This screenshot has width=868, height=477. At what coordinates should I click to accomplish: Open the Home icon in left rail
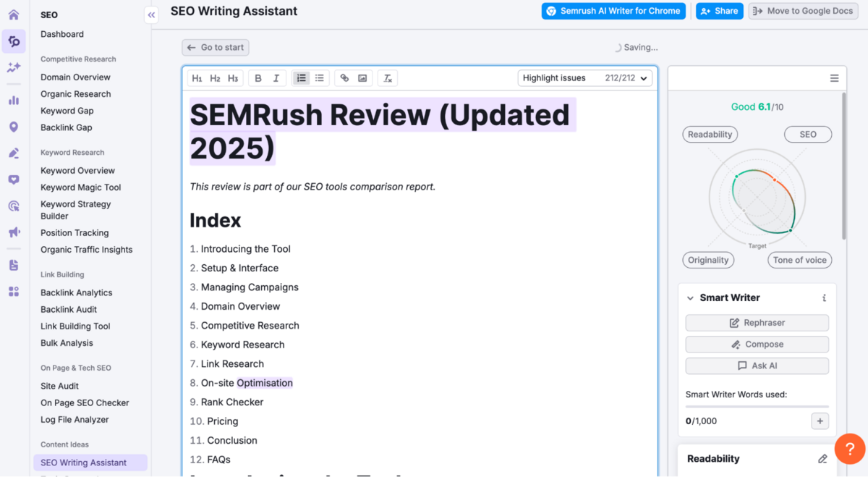(x=13, y=14)
